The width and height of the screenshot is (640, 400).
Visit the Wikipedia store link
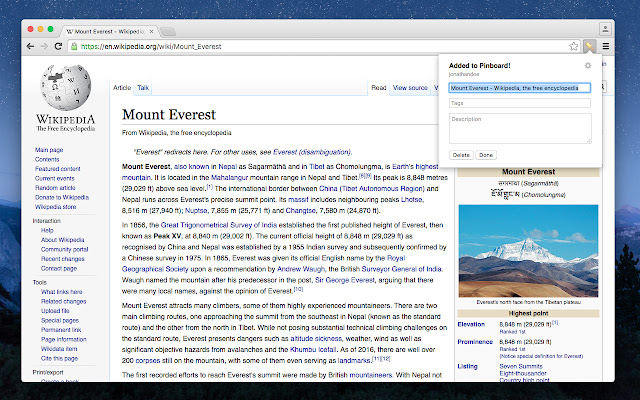56,207
